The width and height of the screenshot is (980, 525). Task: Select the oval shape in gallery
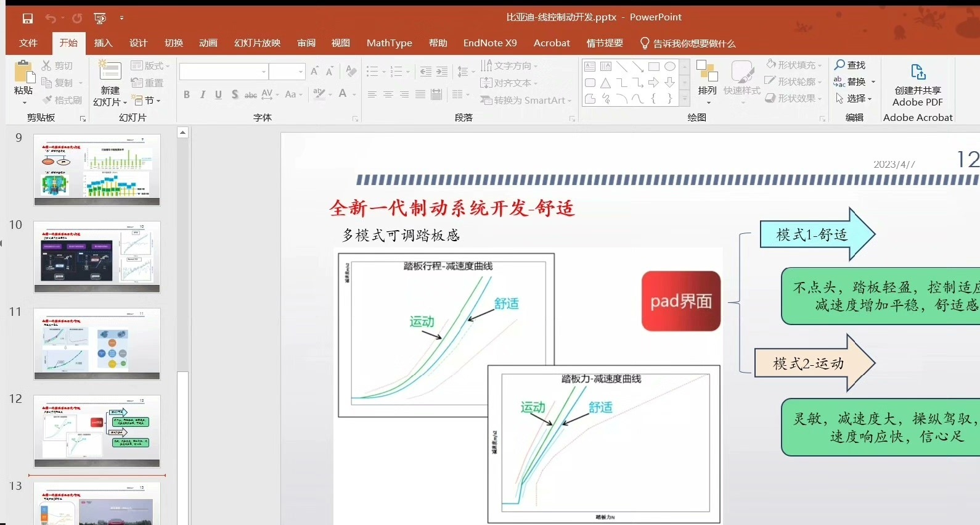(x=670, y=67)
